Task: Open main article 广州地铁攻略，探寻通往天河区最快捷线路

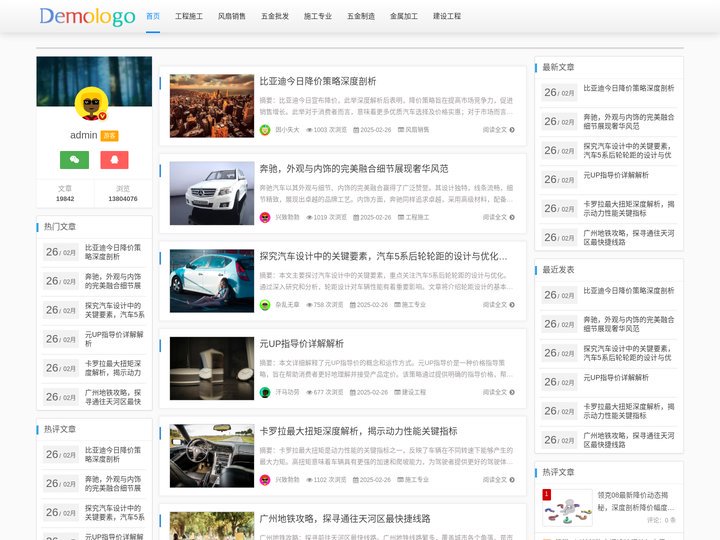Action: (345, 519)
